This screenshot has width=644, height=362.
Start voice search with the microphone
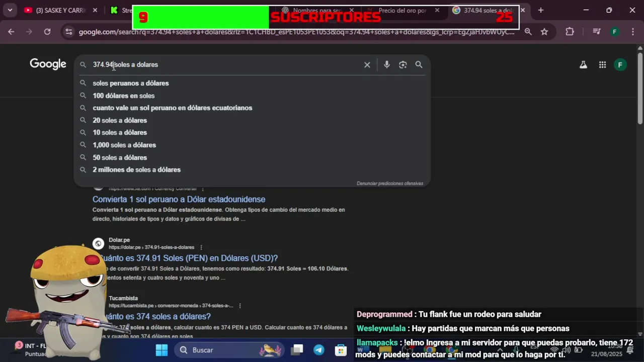(386, 64)
